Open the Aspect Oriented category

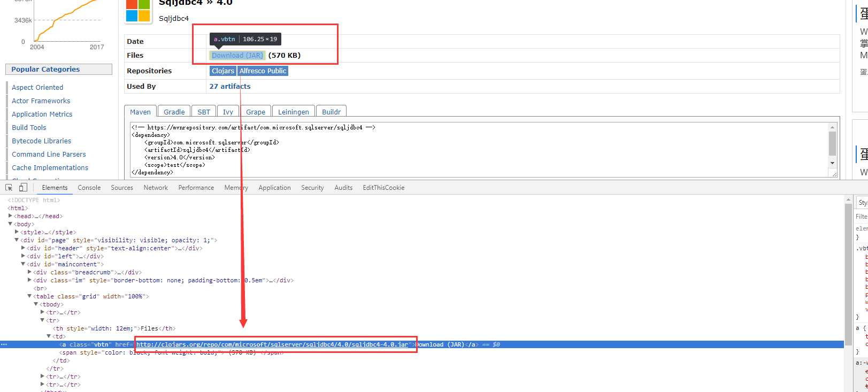coord(37,87)
